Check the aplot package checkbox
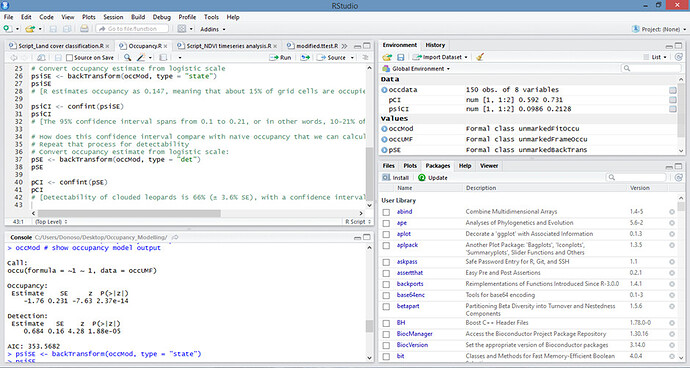690x368 pixels. 386,234
